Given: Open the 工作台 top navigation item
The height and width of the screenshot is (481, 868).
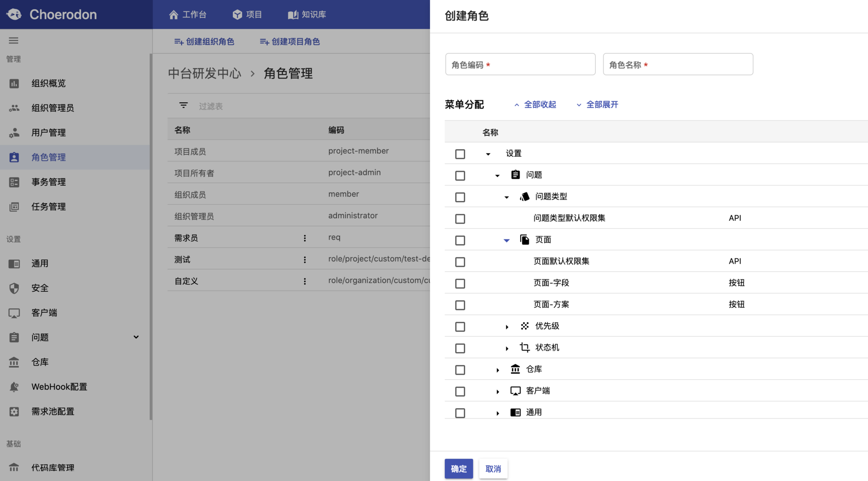Looking at the screenshot, I should (x=188, y=14).
